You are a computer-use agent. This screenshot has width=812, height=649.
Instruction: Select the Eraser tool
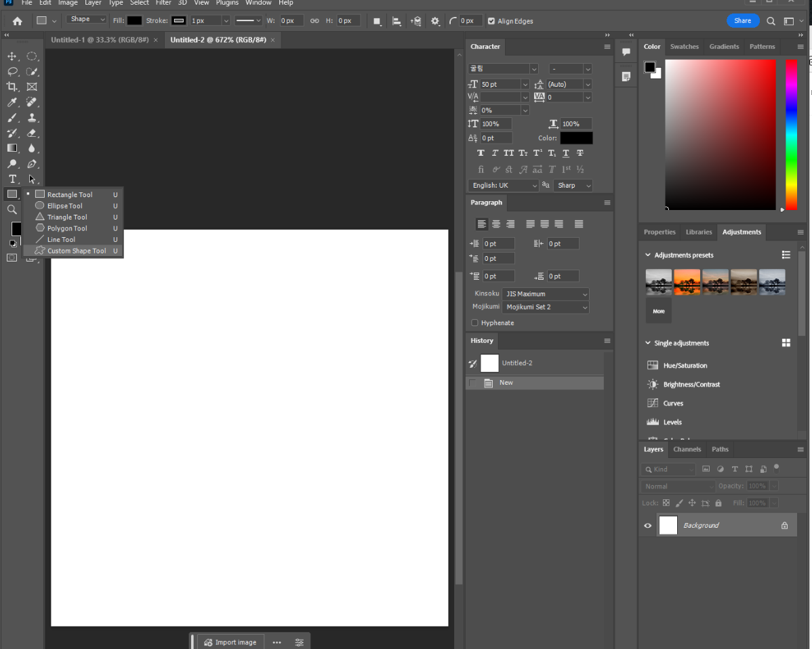click(32, 133)
